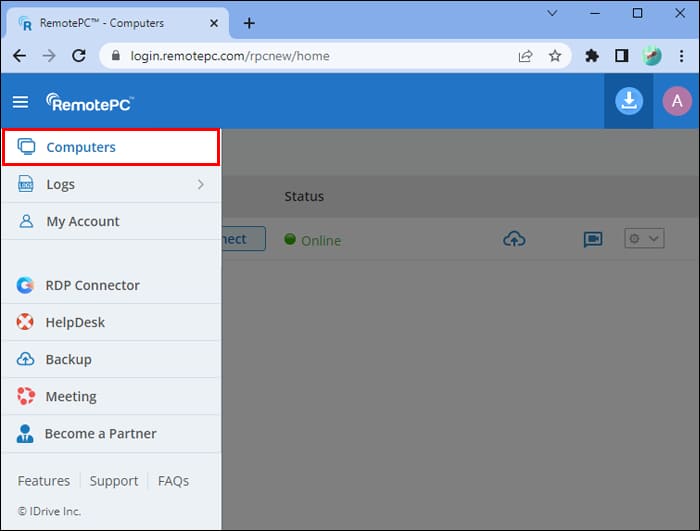The width and height of the screenshot is (700, 531).
Task: Open Backup from the sidebar
Action: 111,360
